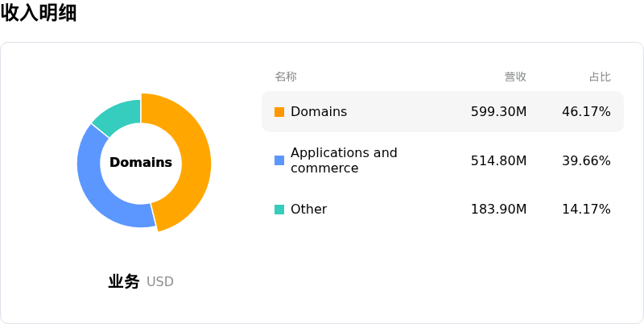The width and height of the screenshot is (644, 324).
Task: Click the orange Domains legend swatch
Action: tap(279, 112)
